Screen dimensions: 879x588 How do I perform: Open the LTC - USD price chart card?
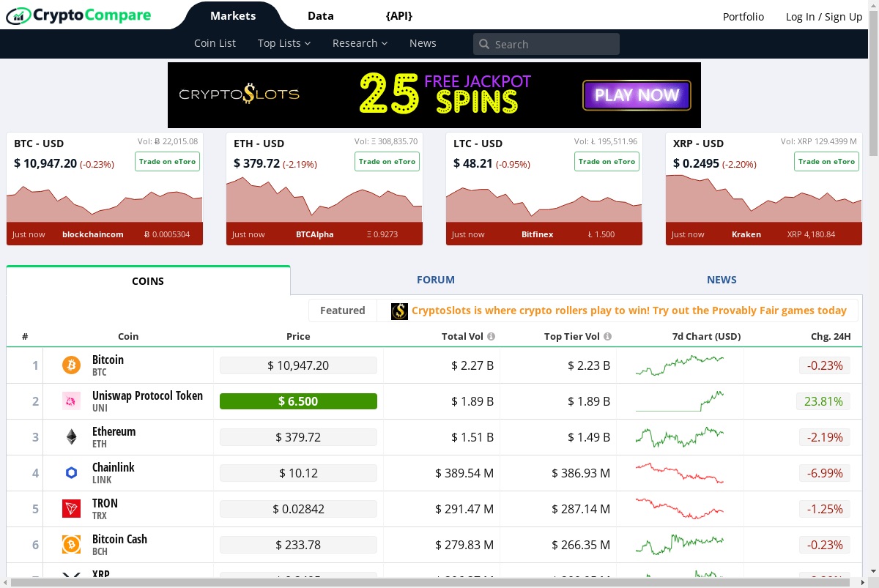click(x=544, y=189)
